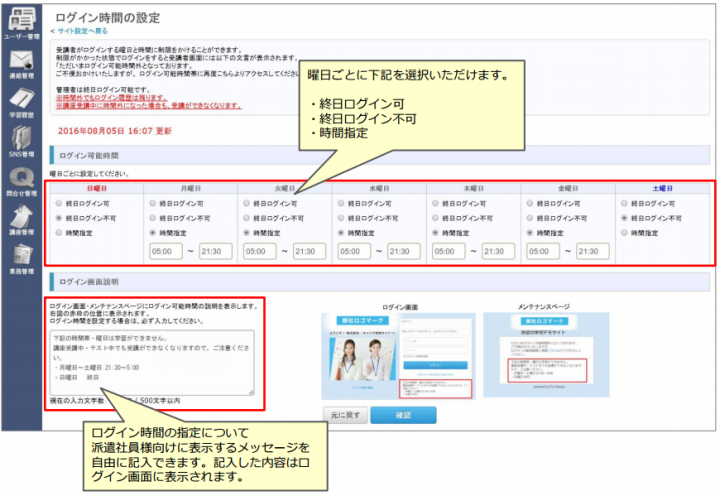720x496 pixels.
Task: Select 時間指定 for 月曜日
Action: (153, 232)
